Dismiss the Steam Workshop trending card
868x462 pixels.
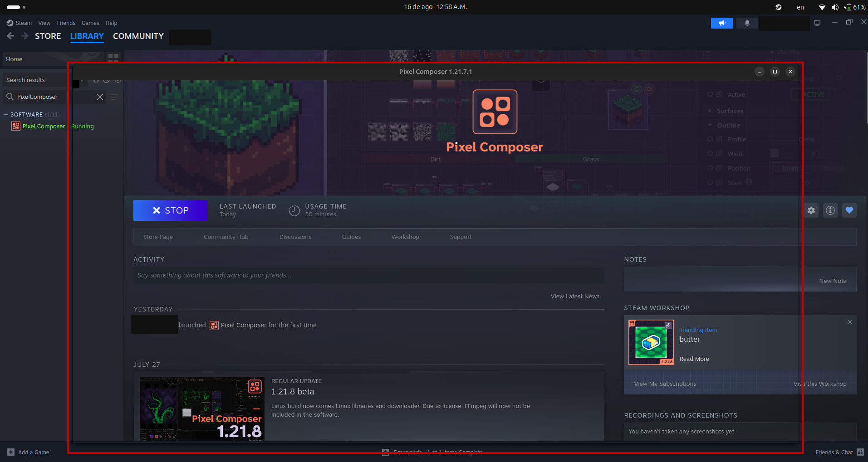850,322
